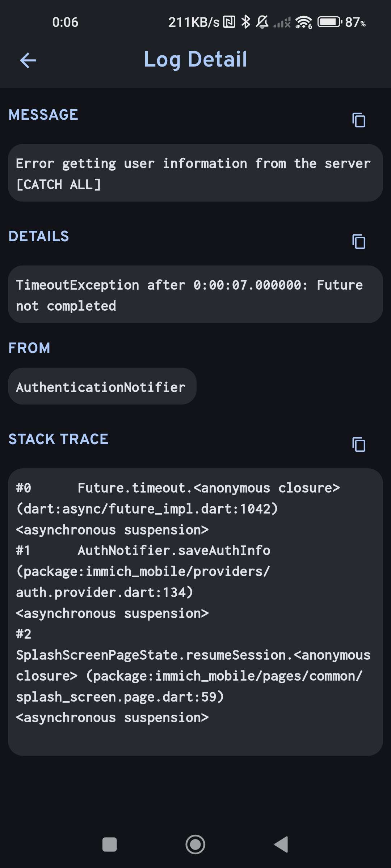391x868 pixels.
Task: Tap the Log Detail title
Action: (x=195, y=59)
